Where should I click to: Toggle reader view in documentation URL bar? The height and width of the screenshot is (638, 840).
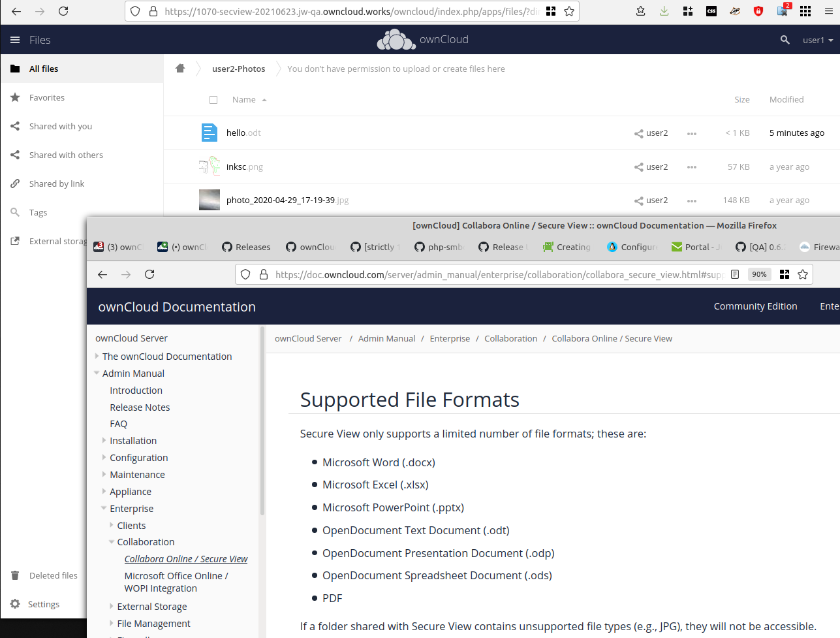point(735,274)
